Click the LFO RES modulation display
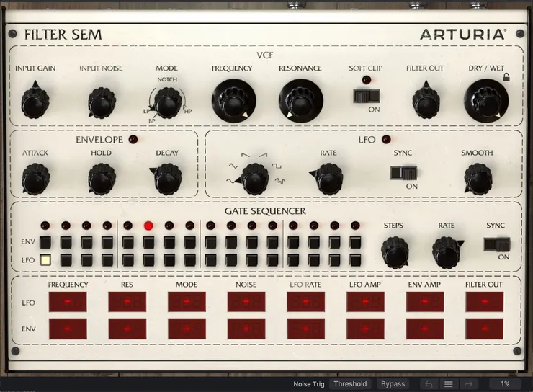Image resolution: width=533 pixels, height=392 pixels. [127, 302]
